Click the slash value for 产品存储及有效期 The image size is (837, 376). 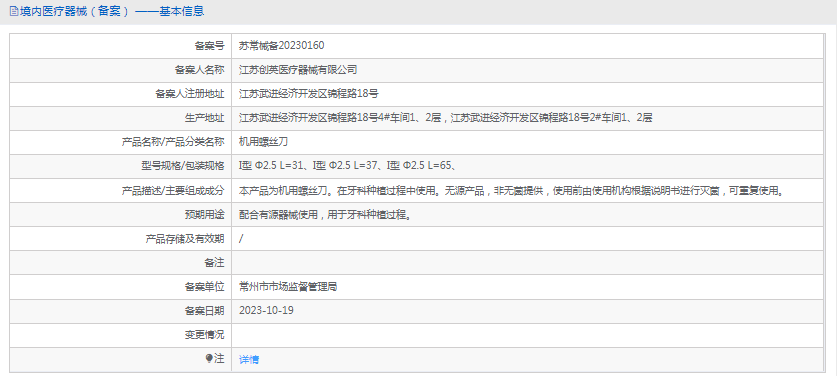tap(241, 239)
